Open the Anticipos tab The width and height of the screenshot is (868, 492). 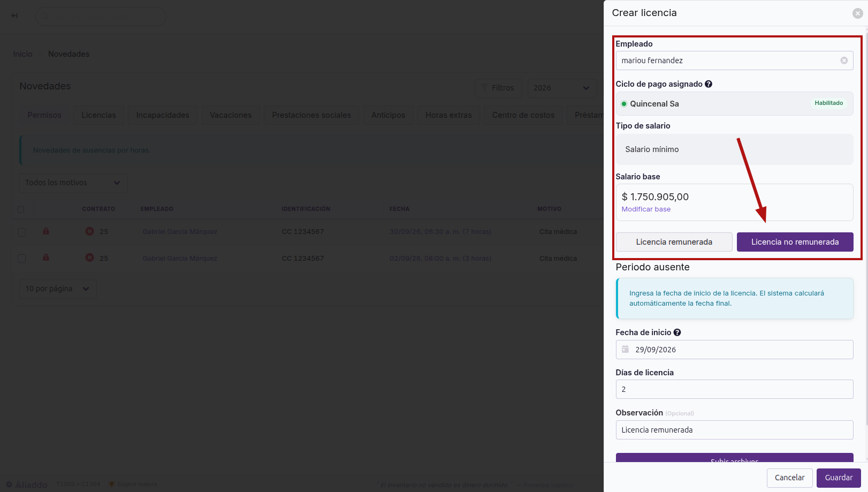(x=388, y=115)
